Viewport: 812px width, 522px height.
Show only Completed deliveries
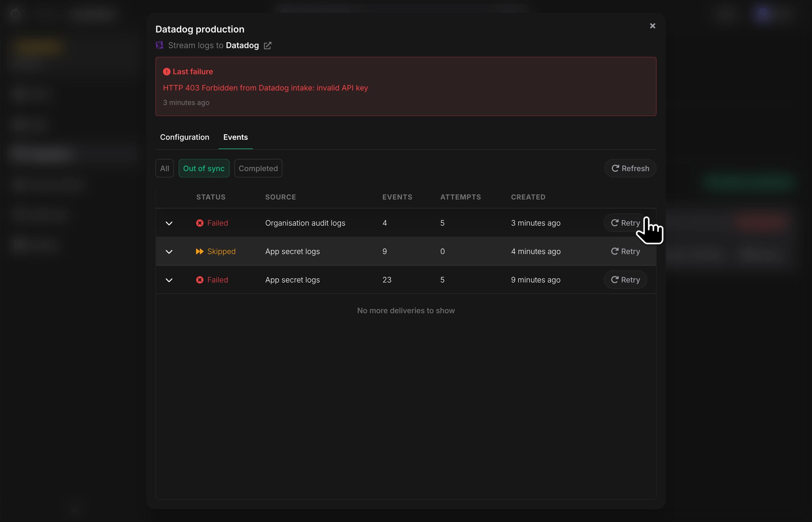(258, 168)
